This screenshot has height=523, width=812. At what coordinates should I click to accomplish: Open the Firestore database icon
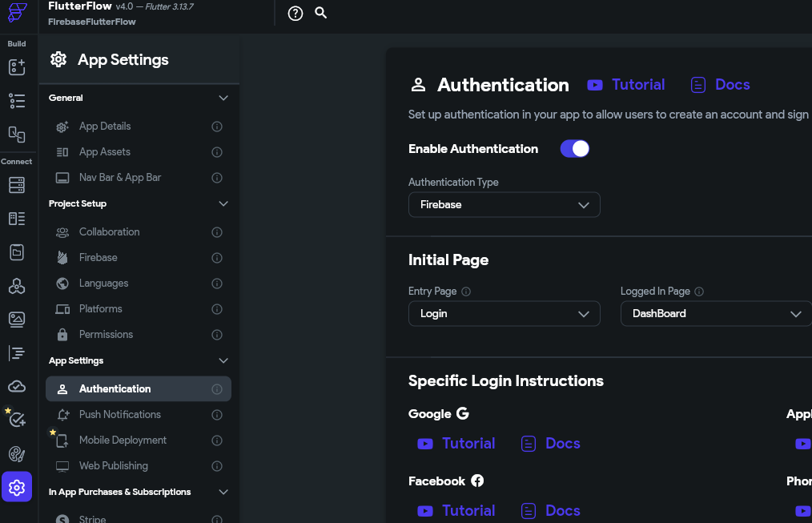[x=17, y=185]
